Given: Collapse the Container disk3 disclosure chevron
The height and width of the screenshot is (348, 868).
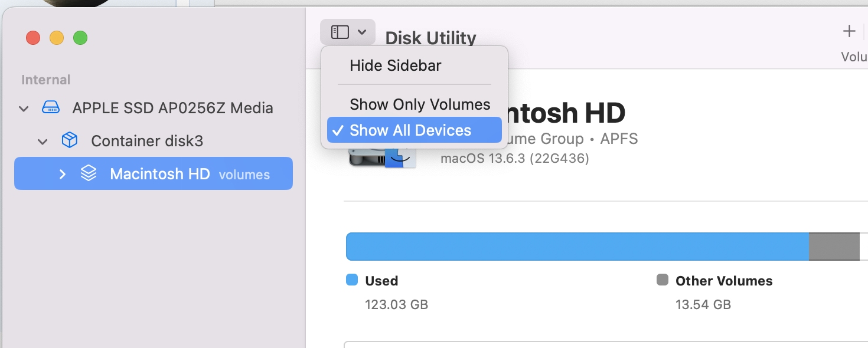Looking at the screenshot, I should tap(43, 142).
